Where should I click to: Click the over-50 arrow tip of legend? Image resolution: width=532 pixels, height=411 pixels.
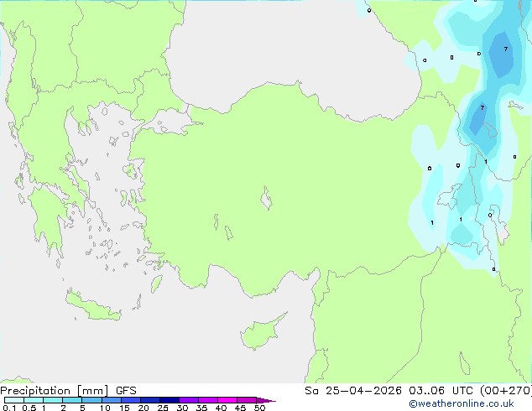tap(266, 400)
